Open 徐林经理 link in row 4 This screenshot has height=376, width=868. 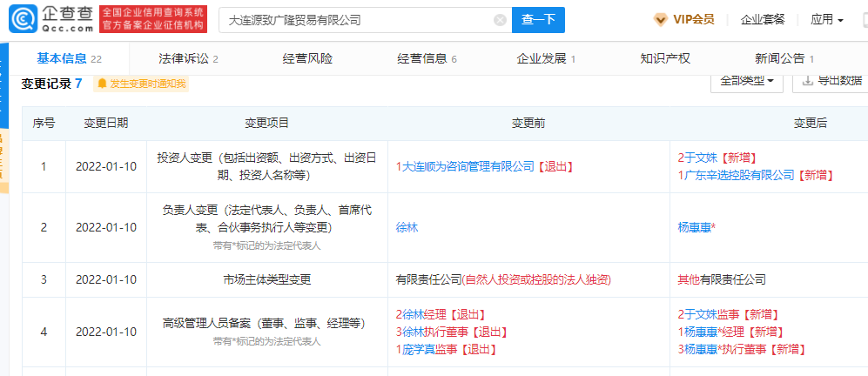point(424,315)
